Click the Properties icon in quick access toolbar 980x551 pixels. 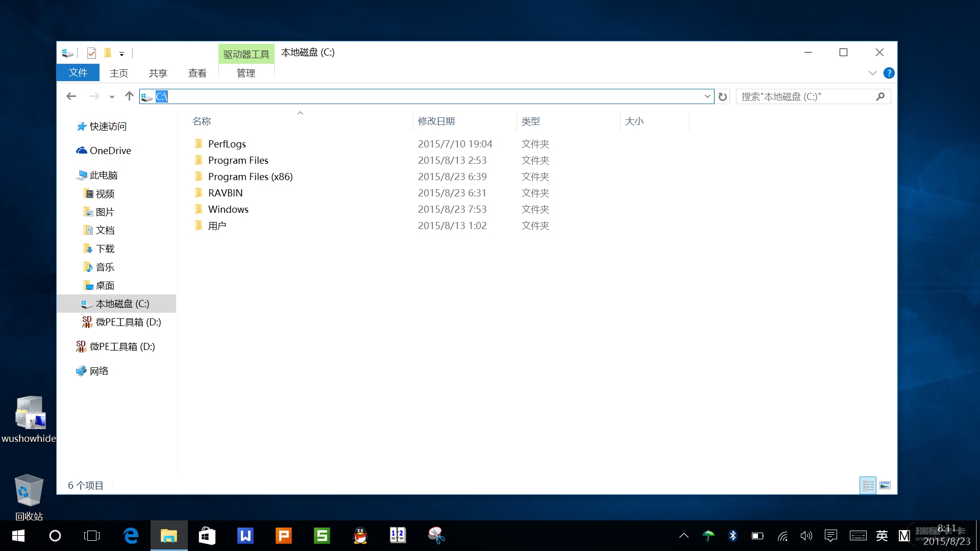[x=92, y=53]
